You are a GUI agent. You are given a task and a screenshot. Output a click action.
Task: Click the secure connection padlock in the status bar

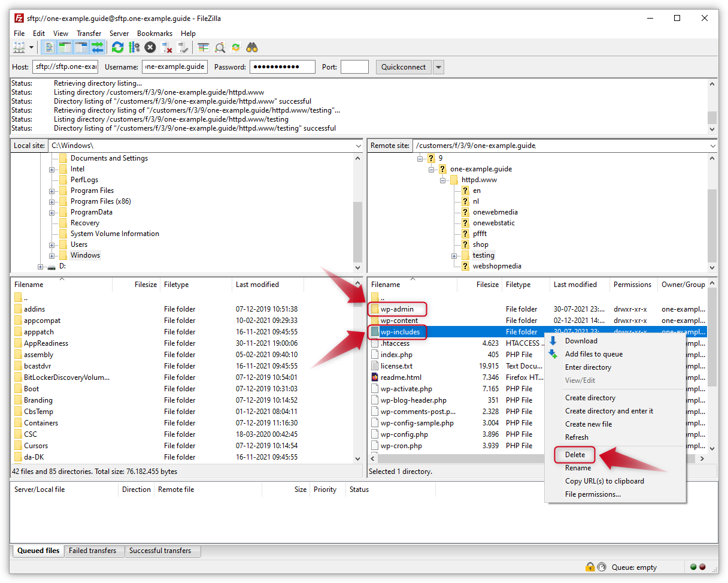coord(590,567)
